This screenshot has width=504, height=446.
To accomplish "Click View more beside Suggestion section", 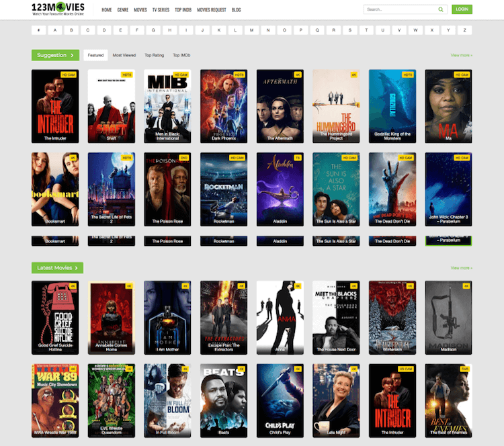I will (461, 55).
